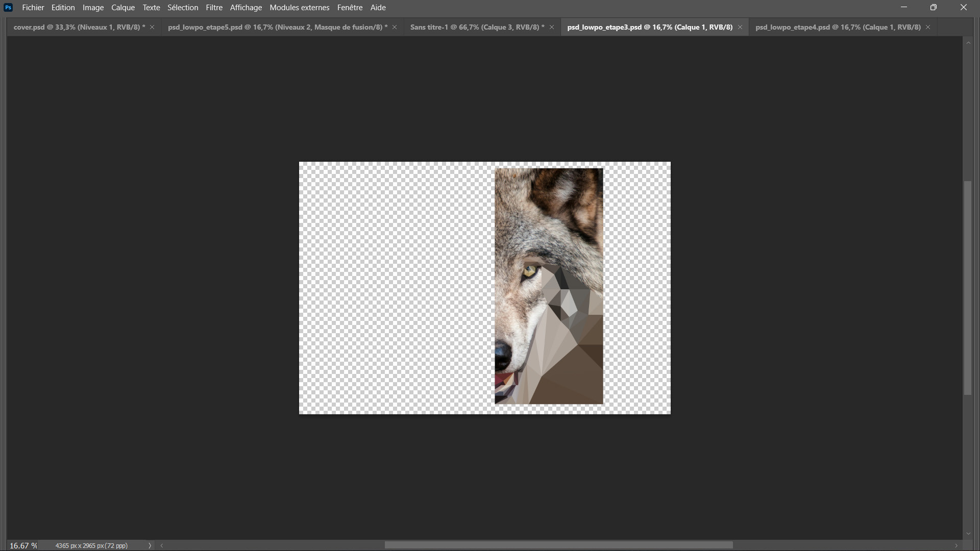Open the Calque menu
Viewport: 980px width, 551px height.
coord(123,8)
